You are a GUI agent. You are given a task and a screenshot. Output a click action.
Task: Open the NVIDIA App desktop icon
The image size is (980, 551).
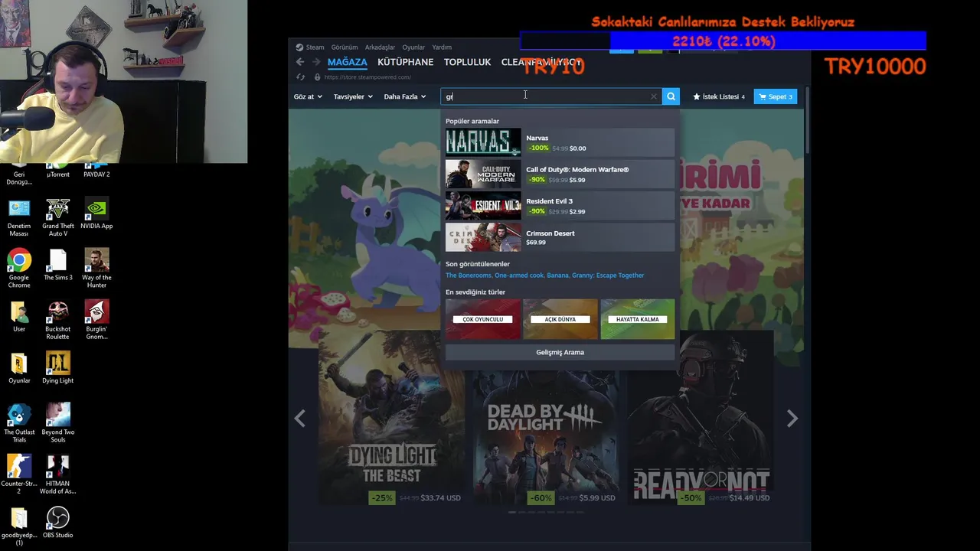point(96,214)
